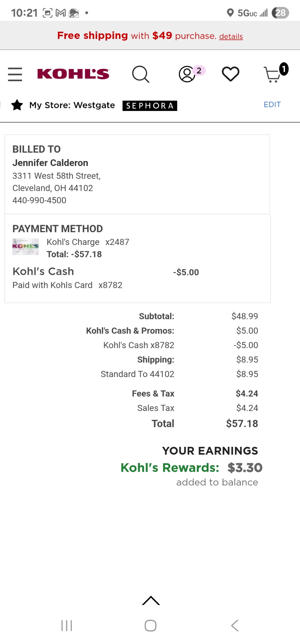Open Android recent apps button

tap(67, 625)
